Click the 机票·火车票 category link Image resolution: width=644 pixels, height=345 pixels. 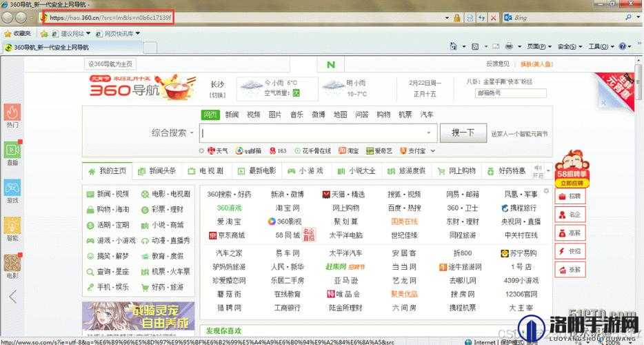point(165,272)
